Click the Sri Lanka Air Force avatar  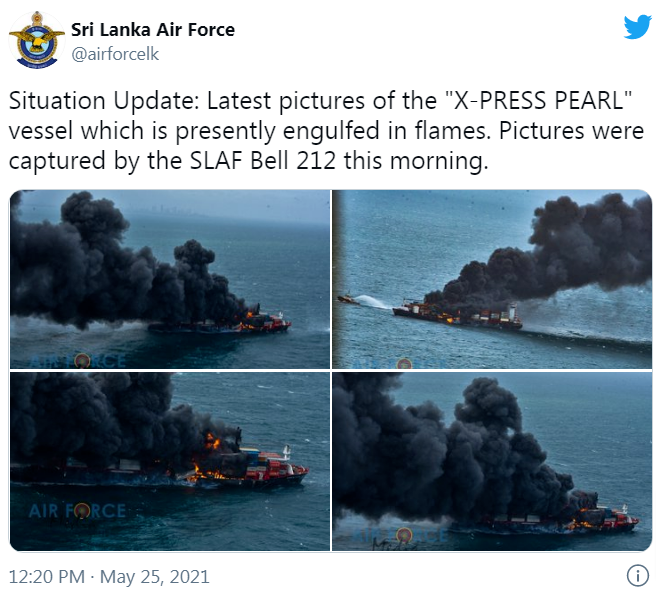tap(37, 40)
